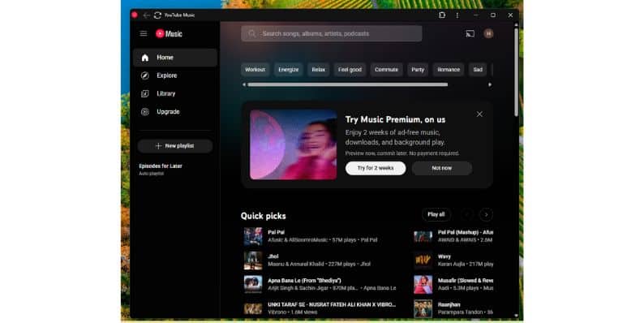This screenshot has height=323, width=644.
Task: Open the Upgrade sidebar item
Action: point(175,112)
